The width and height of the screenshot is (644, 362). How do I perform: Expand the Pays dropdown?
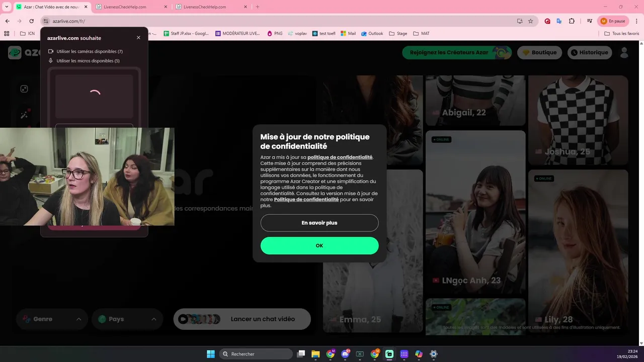click(127, 319)
